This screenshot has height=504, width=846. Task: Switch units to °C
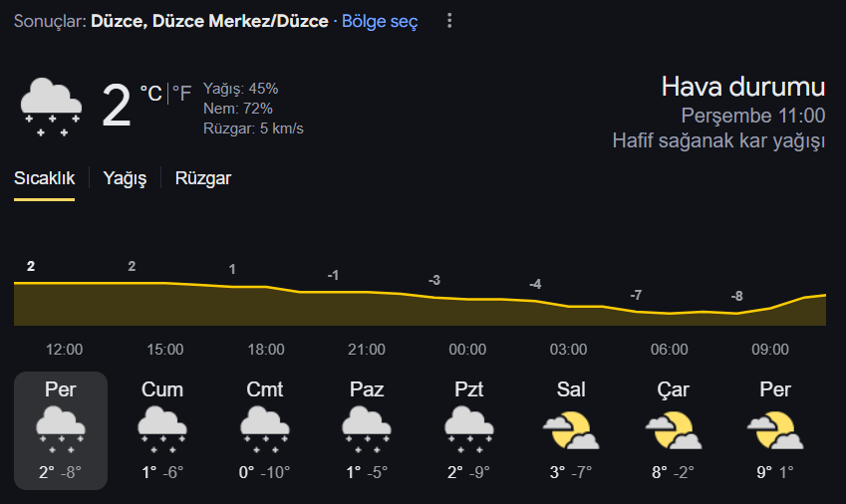(x=151, y=94)
